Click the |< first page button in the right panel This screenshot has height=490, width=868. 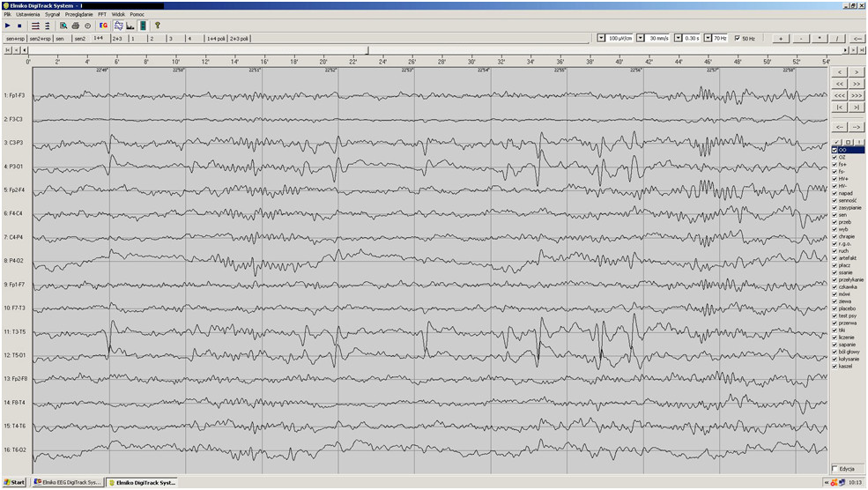840,108
